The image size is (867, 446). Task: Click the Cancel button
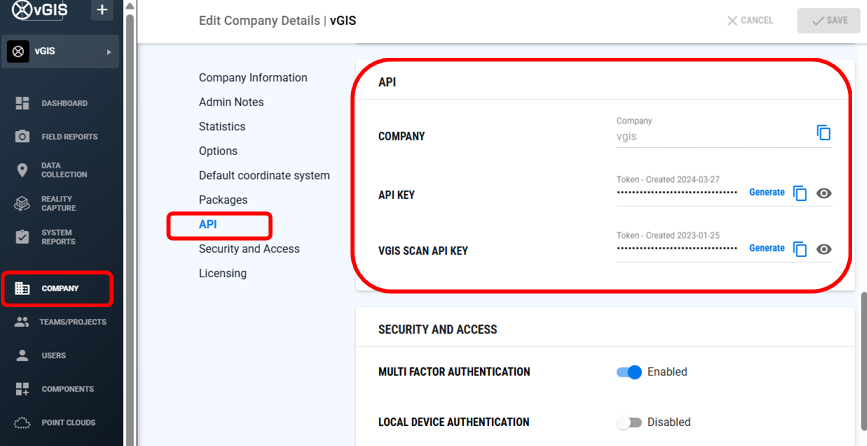coord(750,20)
